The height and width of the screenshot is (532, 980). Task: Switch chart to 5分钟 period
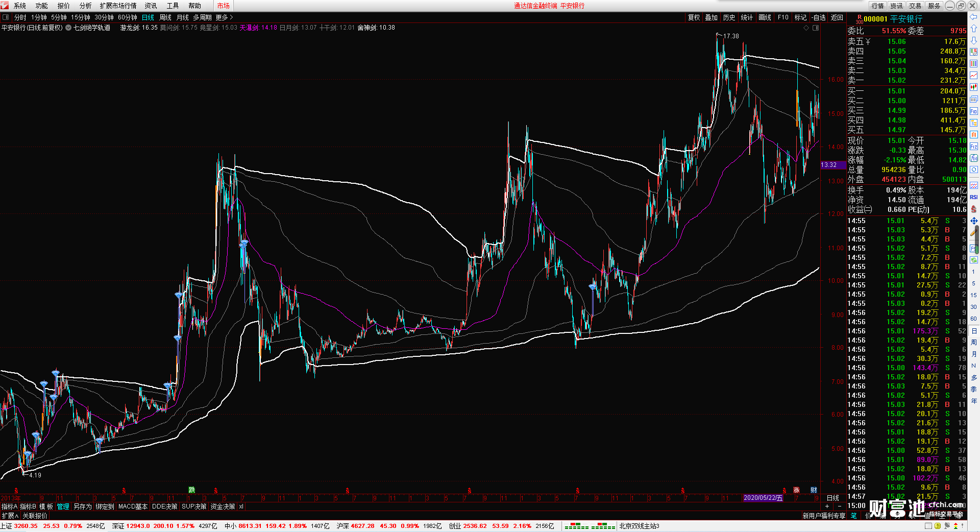pos(59,17)
